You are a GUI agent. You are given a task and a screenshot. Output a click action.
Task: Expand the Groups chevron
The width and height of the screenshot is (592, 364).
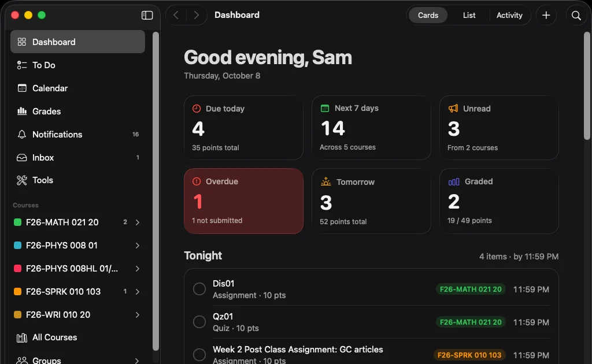coord(138,361)
